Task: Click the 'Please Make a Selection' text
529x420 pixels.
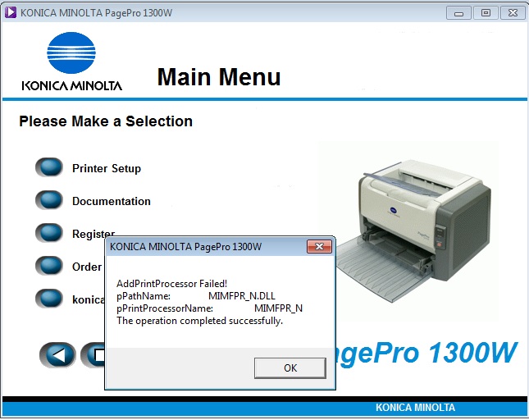Action: (x=106, y=121)
